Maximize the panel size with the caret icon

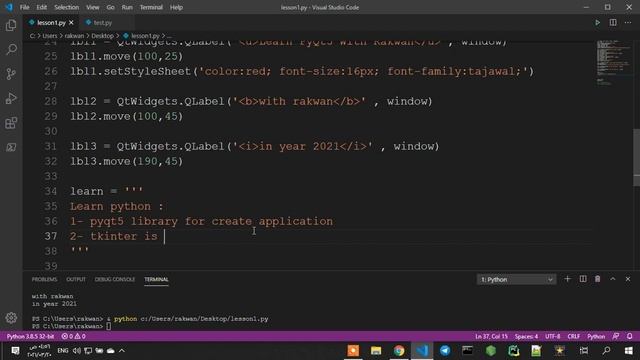[x=613, y=279]
